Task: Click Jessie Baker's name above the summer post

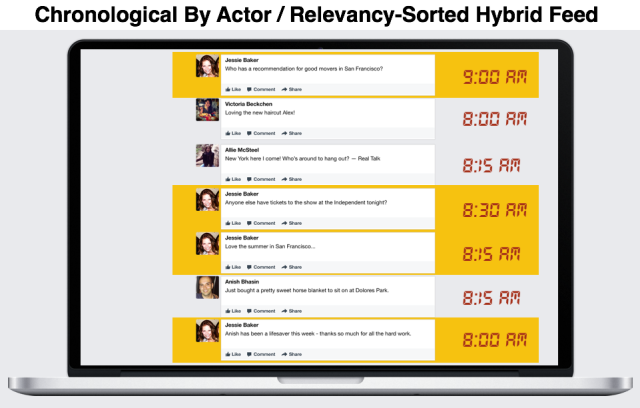Action: (x=242, y=238)
